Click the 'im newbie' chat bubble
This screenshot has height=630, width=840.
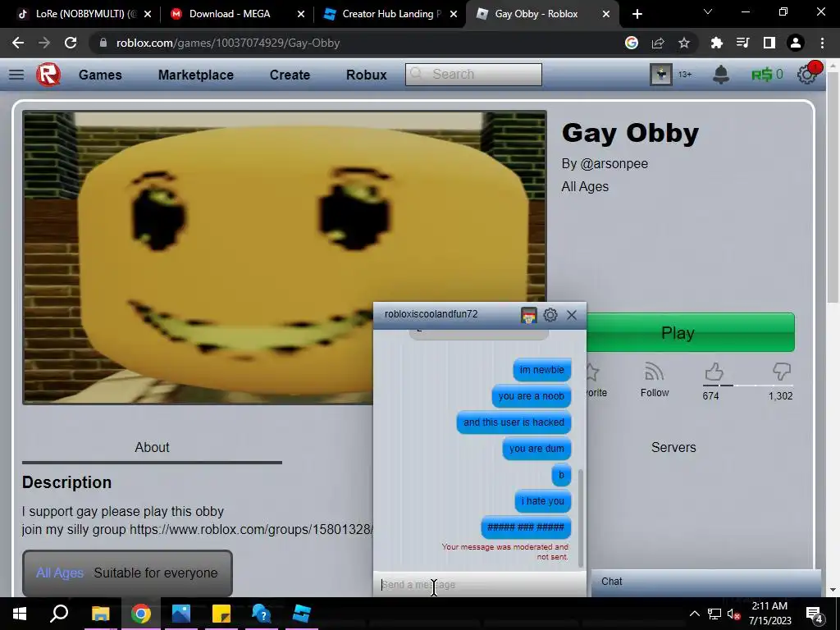(541, 370)
